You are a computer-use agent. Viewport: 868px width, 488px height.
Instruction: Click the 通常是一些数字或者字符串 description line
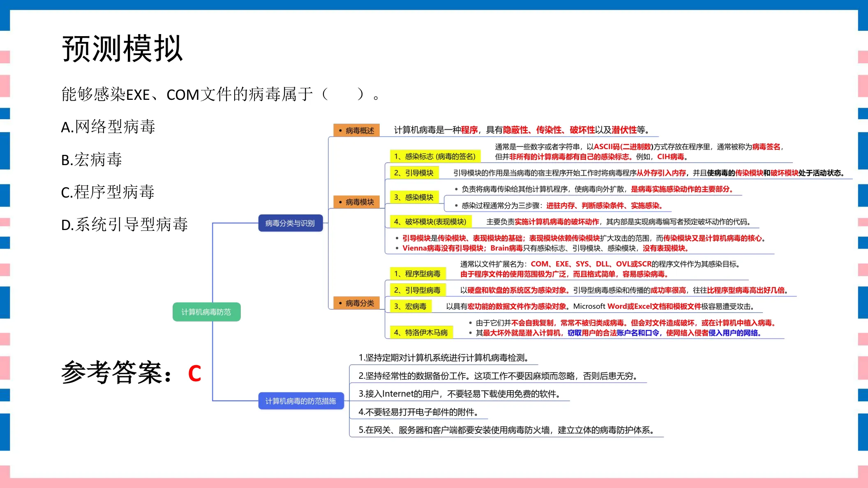[639, 147]
